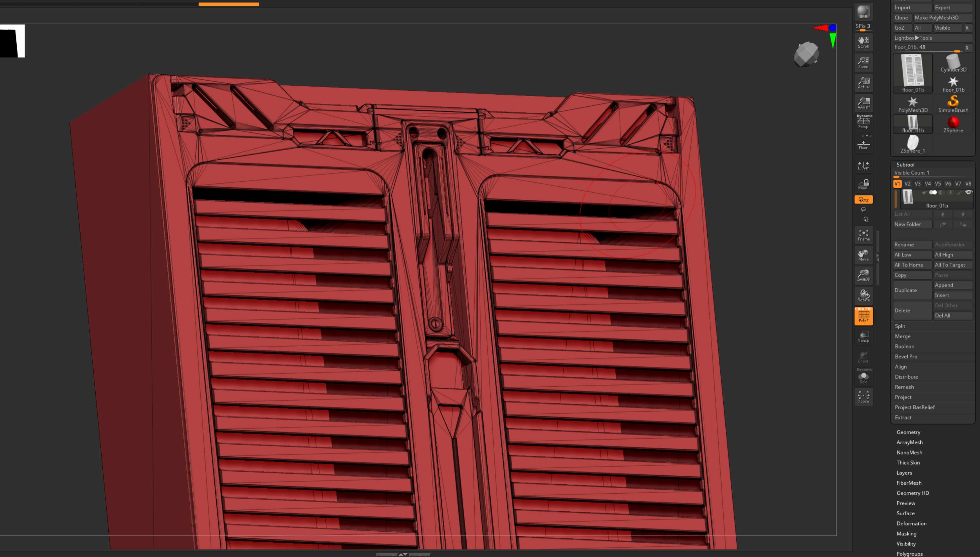Click the AAHalf view icon
The height and width of the screenshot is (557, 980).
tap(863, 103)
